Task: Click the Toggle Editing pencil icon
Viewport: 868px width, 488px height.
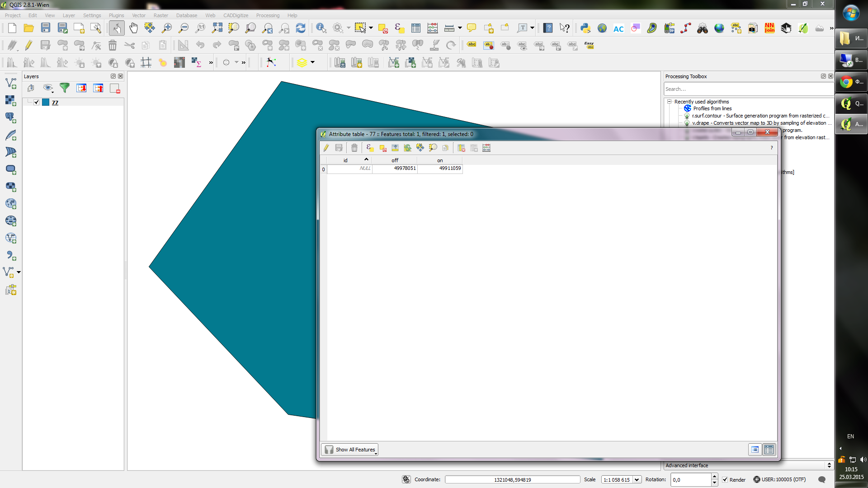Action: click(x=325, y=147)
